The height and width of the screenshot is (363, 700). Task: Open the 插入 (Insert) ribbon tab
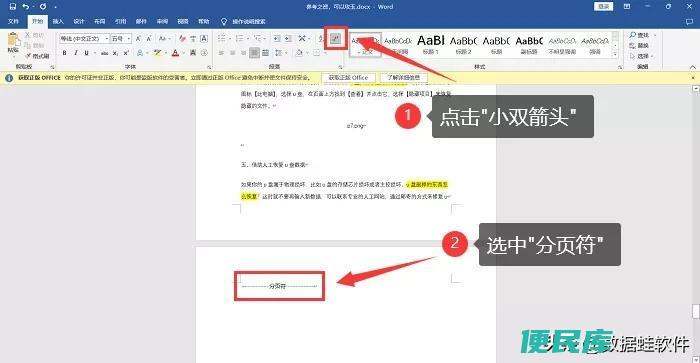tap(58, 21)
